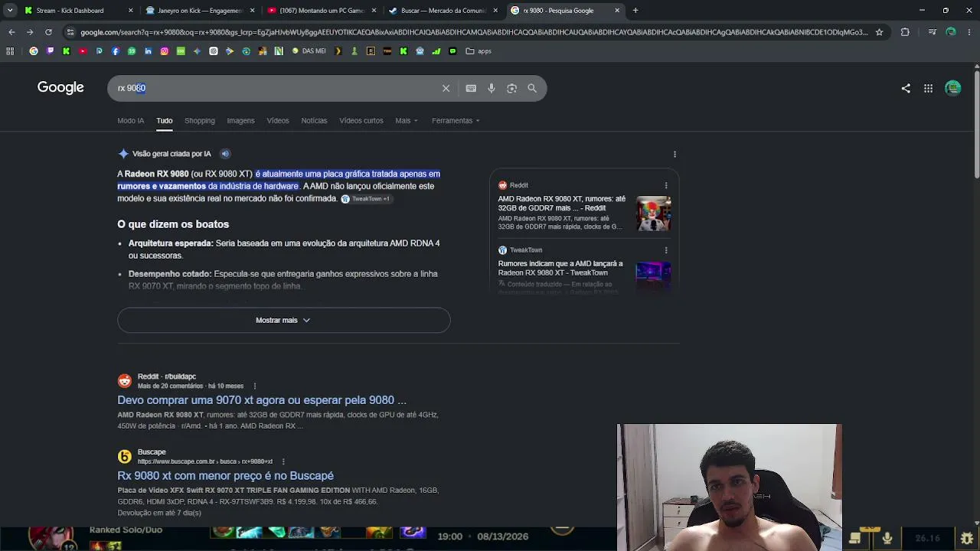This screenshot has height=551, width=980.
Task: Expand the Ferramentas tools dropdown
Action: coord(456,121)
